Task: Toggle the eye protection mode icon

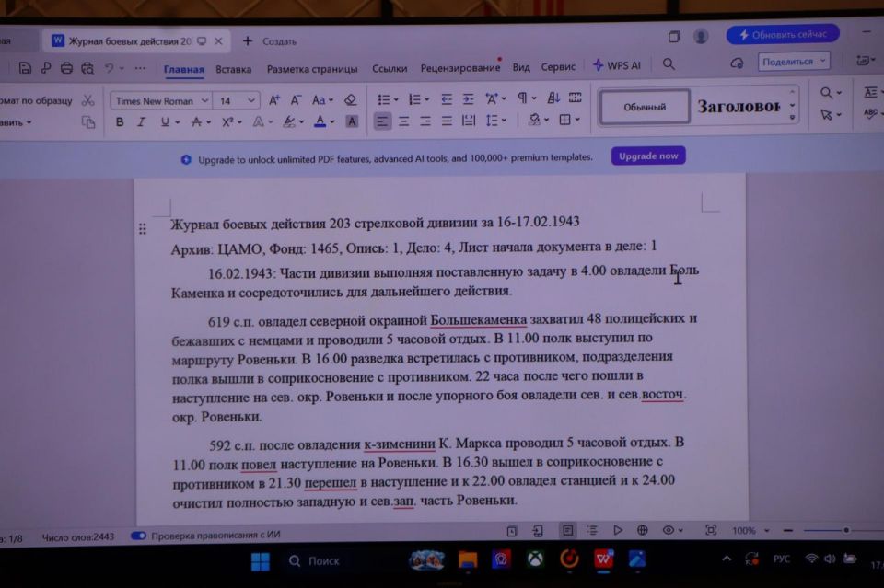Action: [x=669, y=530]
